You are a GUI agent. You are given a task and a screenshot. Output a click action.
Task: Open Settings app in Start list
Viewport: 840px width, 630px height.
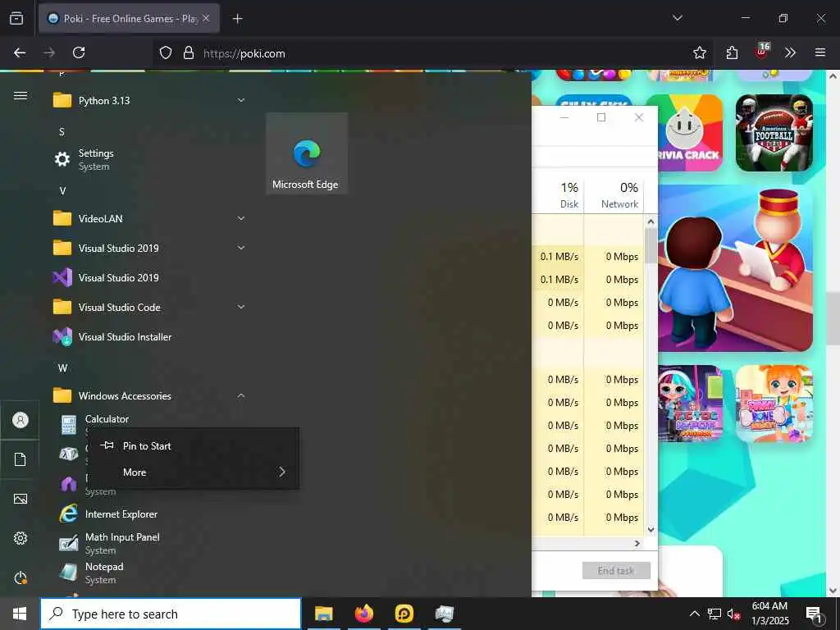tap(150, 159)
